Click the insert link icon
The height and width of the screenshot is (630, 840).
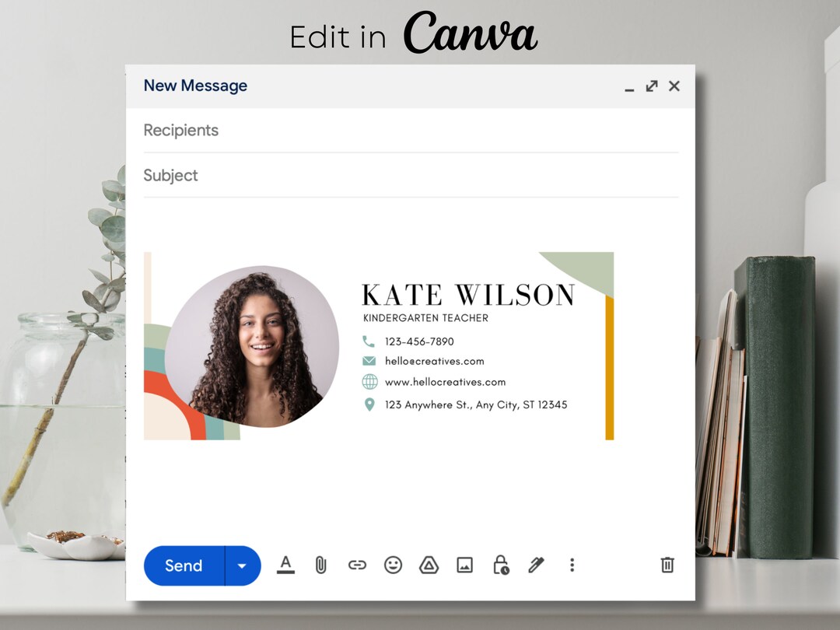click(357, 565)
